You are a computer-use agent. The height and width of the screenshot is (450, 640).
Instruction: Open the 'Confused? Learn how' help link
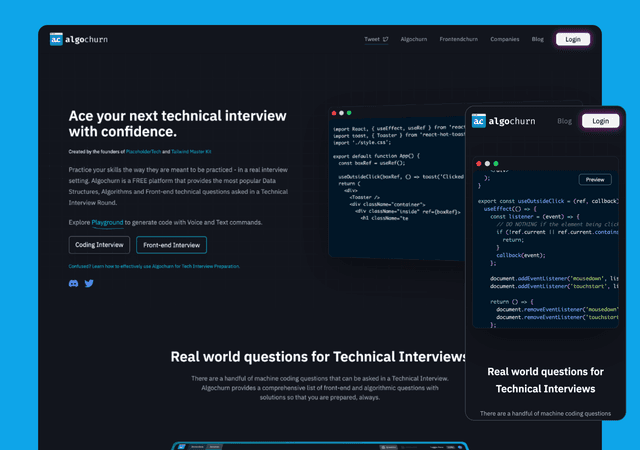[153, 266]
